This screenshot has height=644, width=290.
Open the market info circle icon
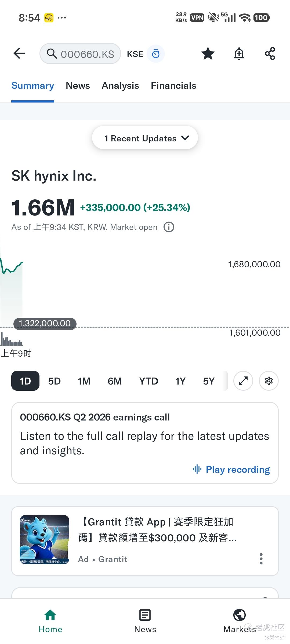pyautogui.click(x=169, y=227)
